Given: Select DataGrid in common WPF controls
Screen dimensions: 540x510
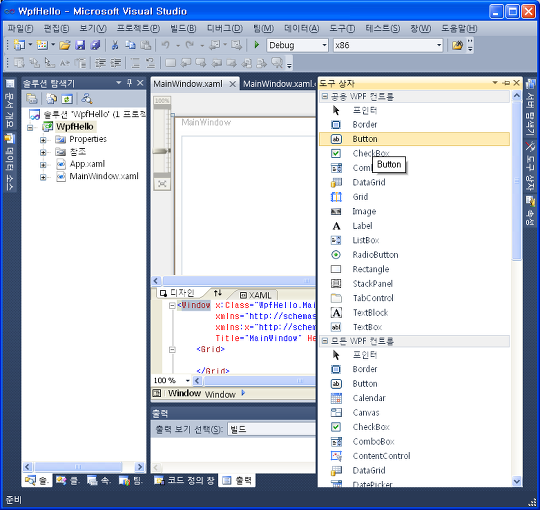Looking at the screenshot, I should tap(414, 182).
